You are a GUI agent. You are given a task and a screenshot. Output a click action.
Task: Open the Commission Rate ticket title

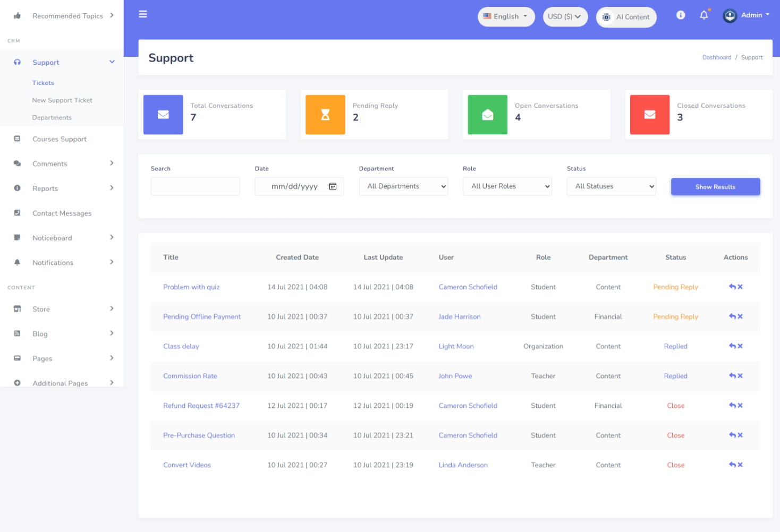coord(190,376)
